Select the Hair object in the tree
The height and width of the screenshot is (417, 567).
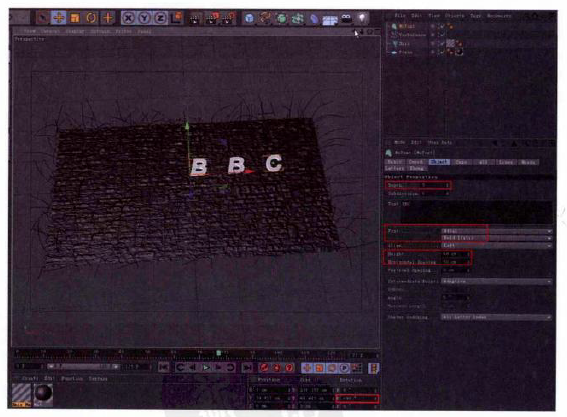click(x=404, y=44)
